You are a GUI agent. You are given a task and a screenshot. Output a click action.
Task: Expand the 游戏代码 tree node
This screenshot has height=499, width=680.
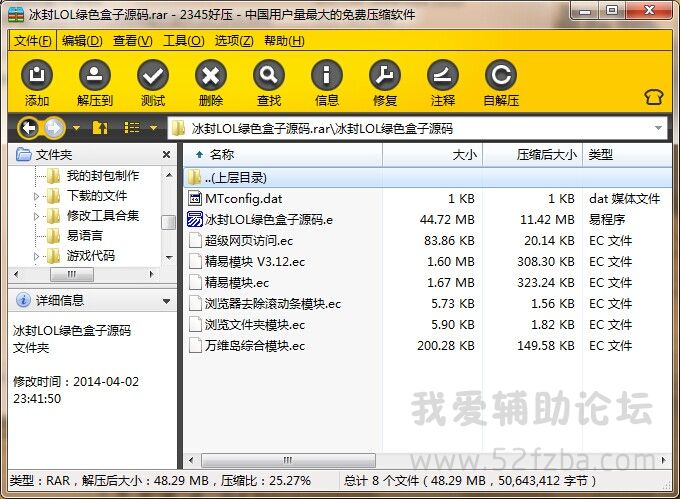click(36, 256)
